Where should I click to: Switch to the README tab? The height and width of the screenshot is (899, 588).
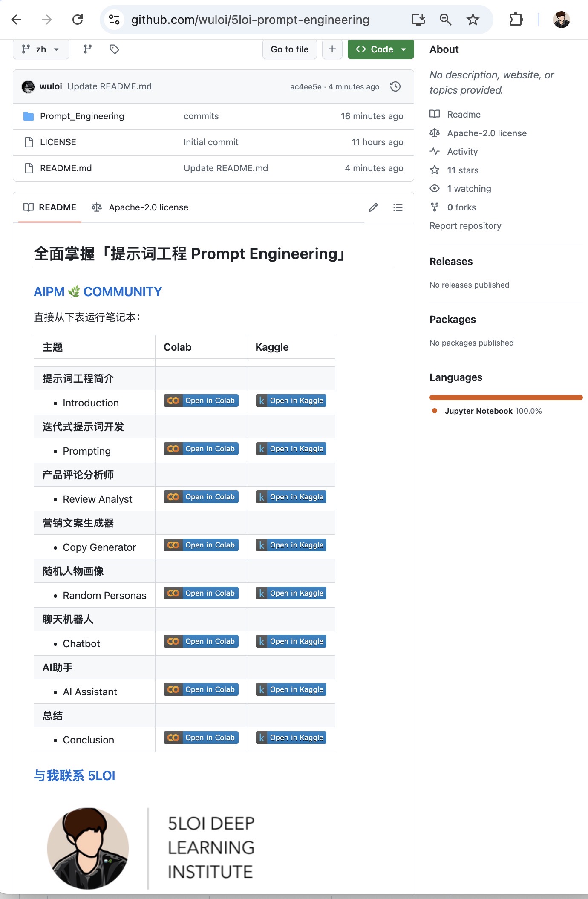(50, 207)
